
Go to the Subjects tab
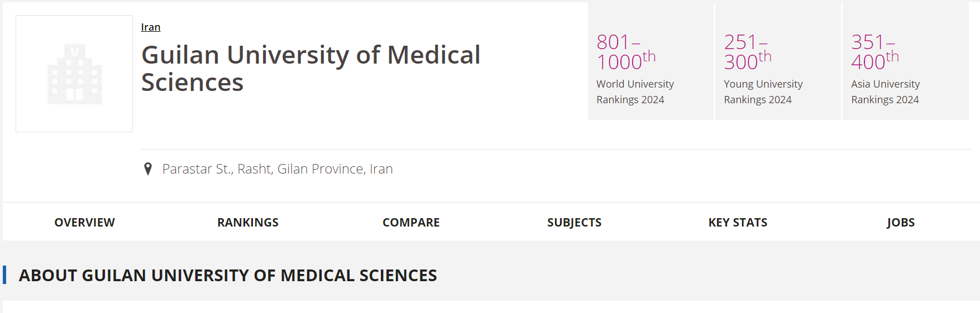(574, 222)
